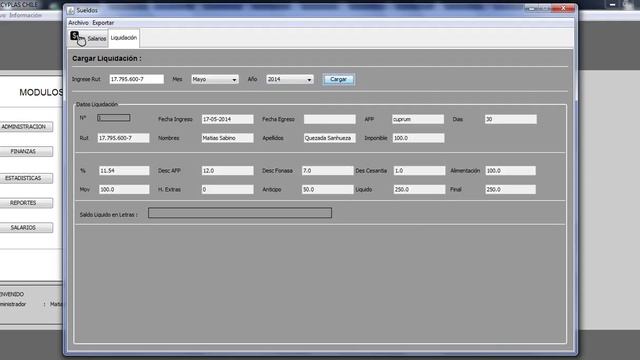The image size is (640, 360).
Task: Click the Apellidos field Quezada Sanhueza
Action: (329, 138)
